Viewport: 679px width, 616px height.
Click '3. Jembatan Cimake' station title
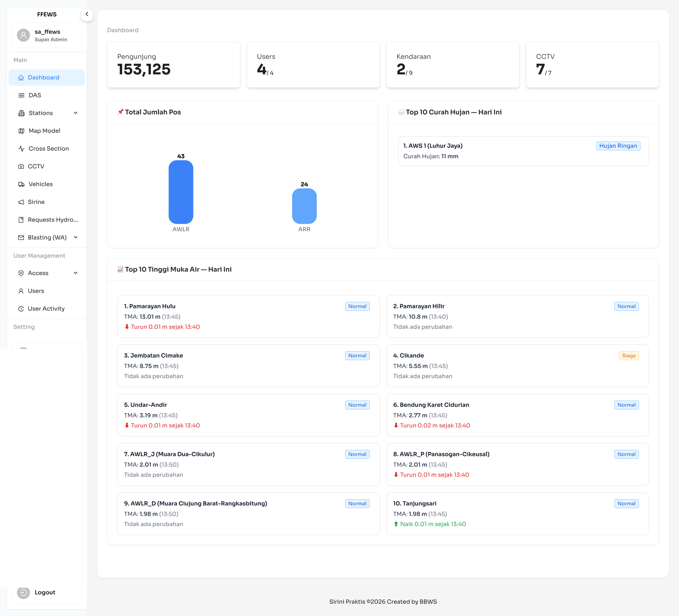coord(153,356)
